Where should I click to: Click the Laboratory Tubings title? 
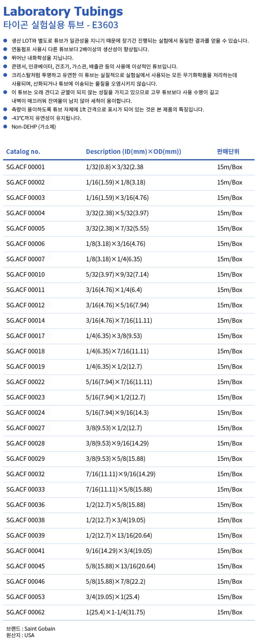click(63, 11)
